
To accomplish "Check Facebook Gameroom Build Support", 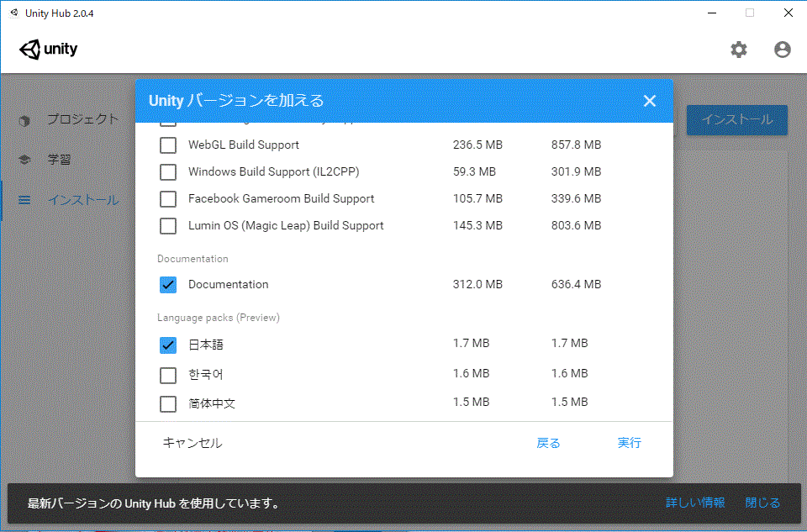I will pos(168,199).
